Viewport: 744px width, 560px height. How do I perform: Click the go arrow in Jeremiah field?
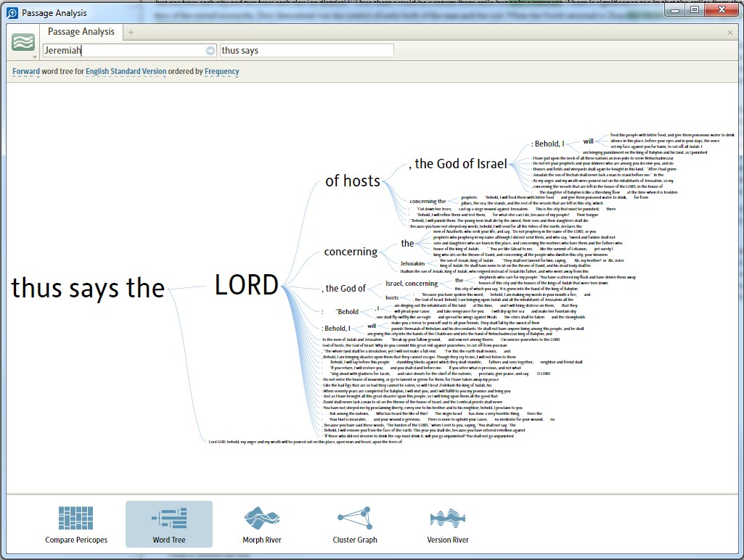pyautogui.click(x=210, y=51)
